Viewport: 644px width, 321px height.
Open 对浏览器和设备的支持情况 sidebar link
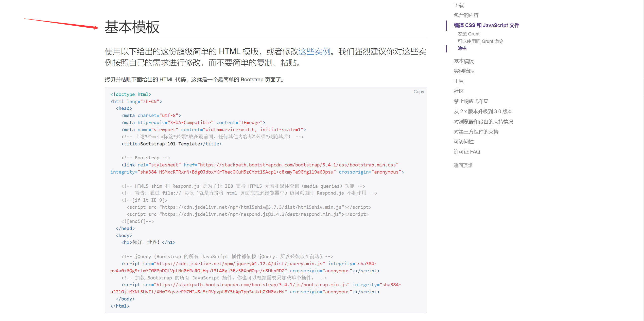483,122
